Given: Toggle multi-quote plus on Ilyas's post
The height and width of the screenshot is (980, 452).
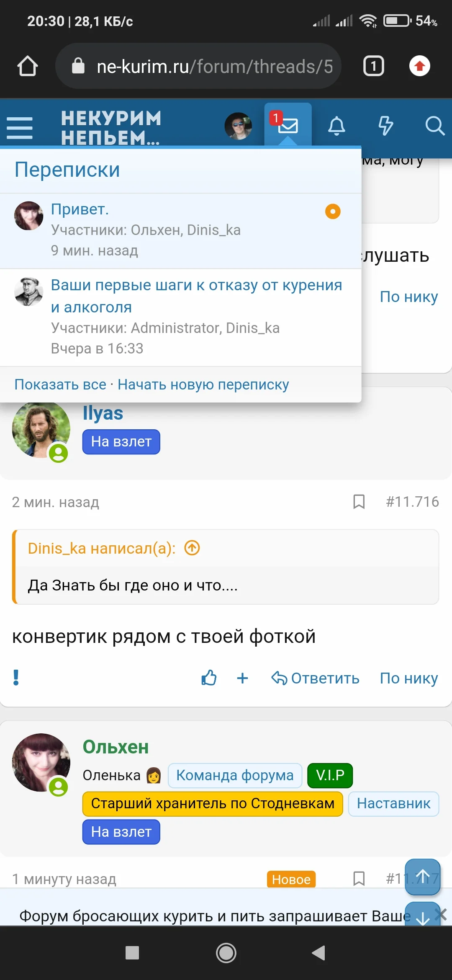Looking at the screenshot, I should click(242, 678).
